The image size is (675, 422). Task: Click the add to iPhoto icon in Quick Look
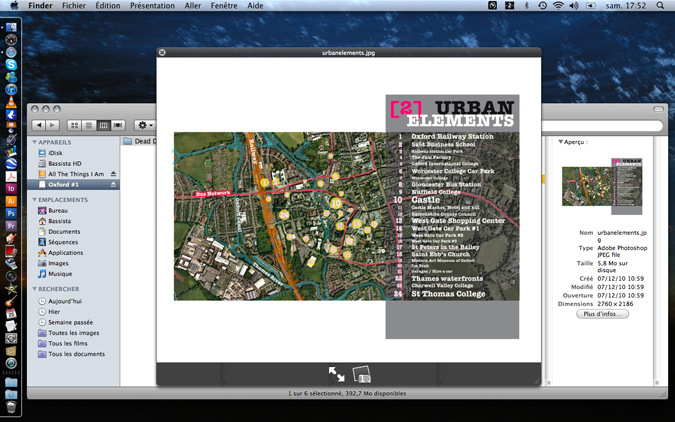tap(362, 374)
